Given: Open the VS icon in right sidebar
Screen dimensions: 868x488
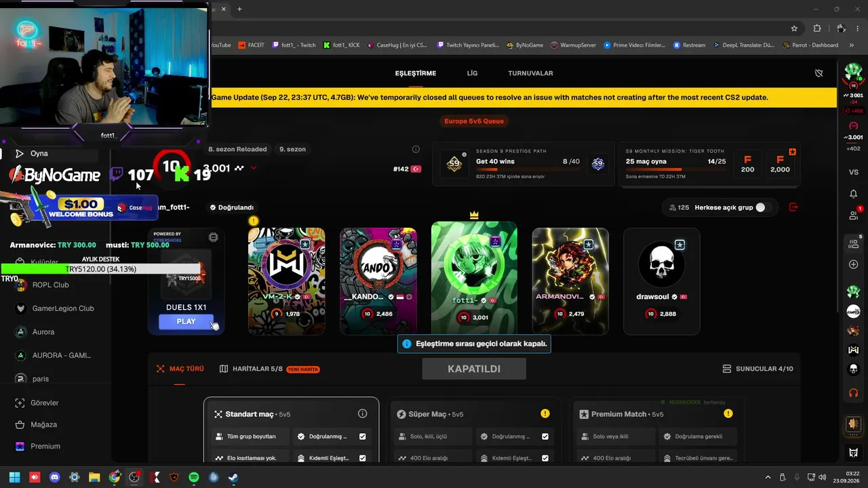Looking at the screenshot, I should coord(854,172).
